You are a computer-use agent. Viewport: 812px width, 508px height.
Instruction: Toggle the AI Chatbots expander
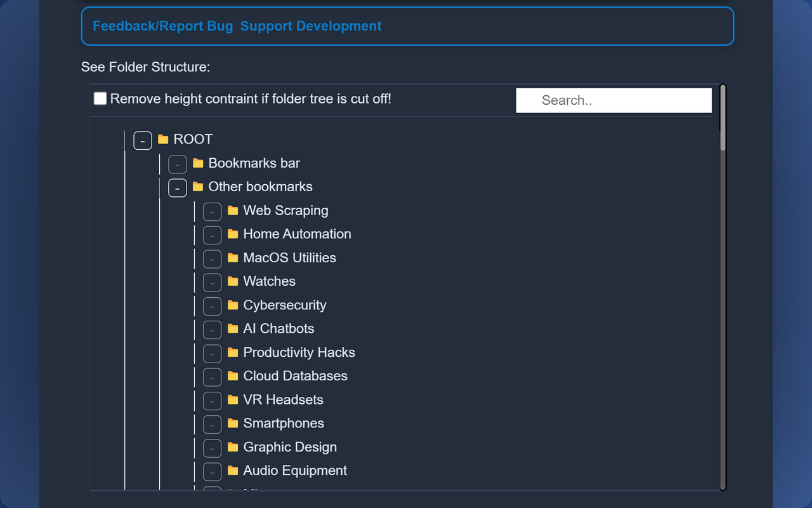[x=213, y=330]
